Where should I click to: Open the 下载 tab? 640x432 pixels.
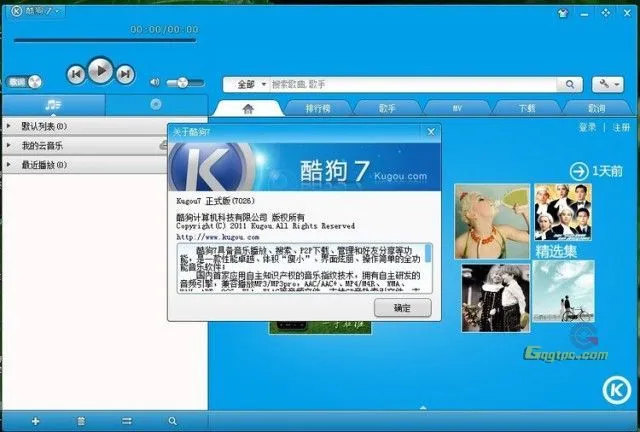click(527, 108)
